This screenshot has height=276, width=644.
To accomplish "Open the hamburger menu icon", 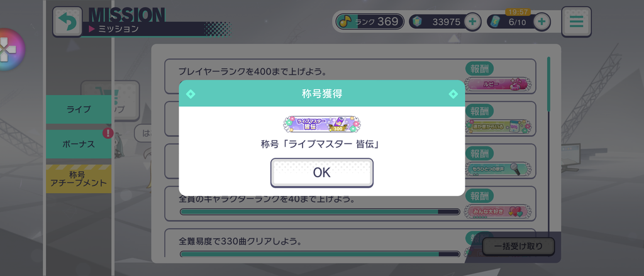I will pos(576,21).
